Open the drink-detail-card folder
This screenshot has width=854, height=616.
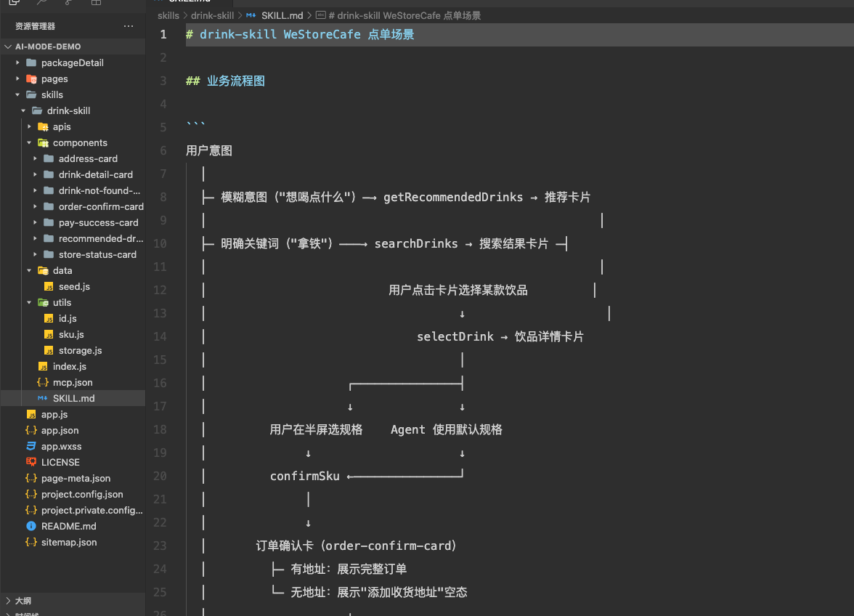tap(96, 174)
